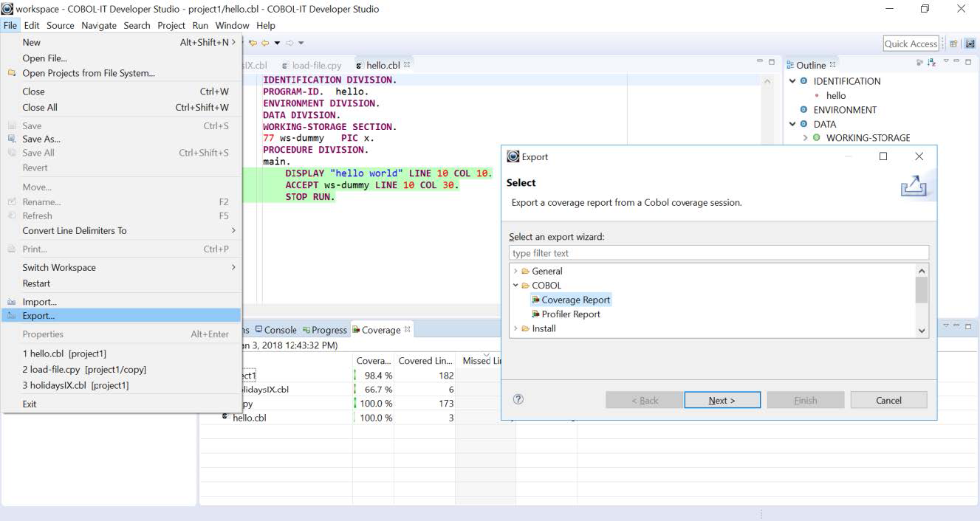
Task: Select Profiler Report in the wizard list
Action: [572, 314]
